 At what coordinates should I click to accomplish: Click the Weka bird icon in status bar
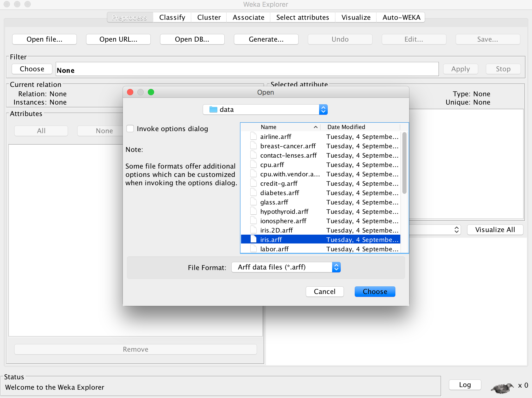502,388
